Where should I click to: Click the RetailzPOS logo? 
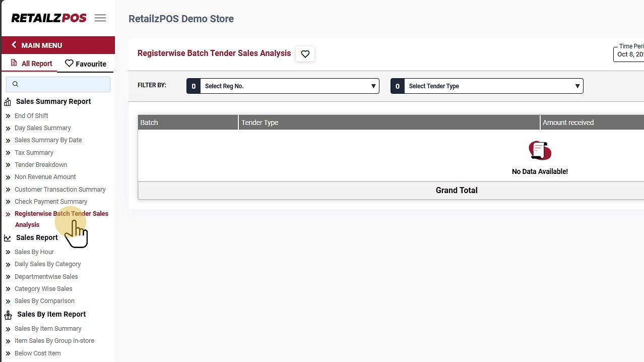49,18
